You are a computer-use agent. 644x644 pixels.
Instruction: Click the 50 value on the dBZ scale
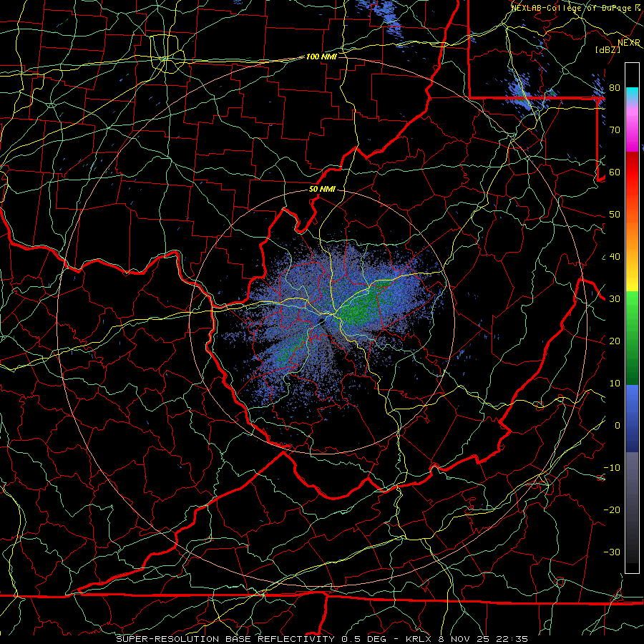coord(615,215)
